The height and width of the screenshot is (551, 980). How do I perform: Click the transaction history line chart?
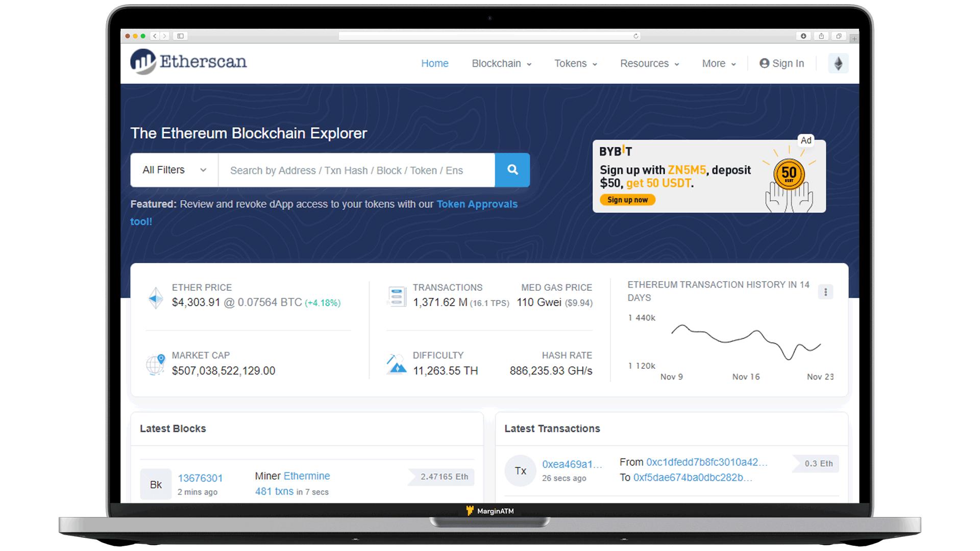[746, 342]
